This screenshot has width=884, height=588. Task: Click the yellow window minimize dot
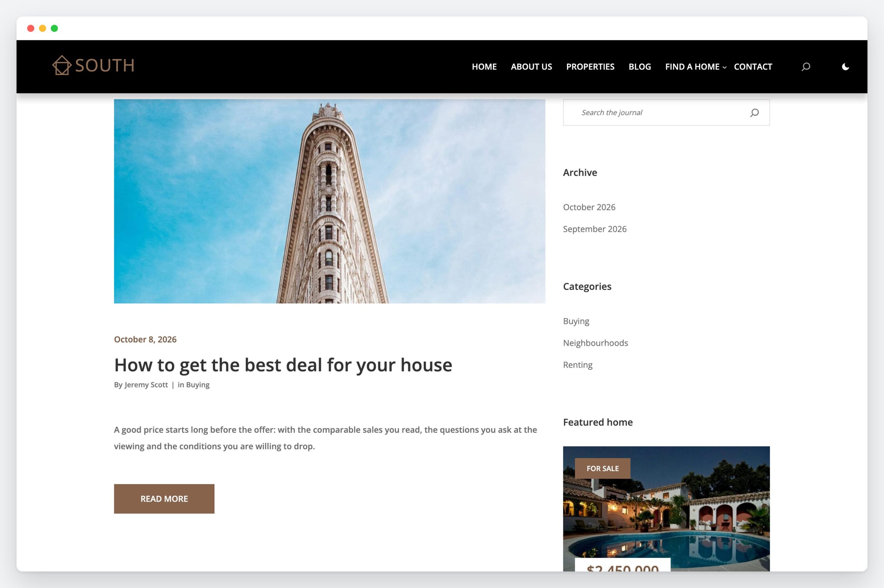[43, 29]
